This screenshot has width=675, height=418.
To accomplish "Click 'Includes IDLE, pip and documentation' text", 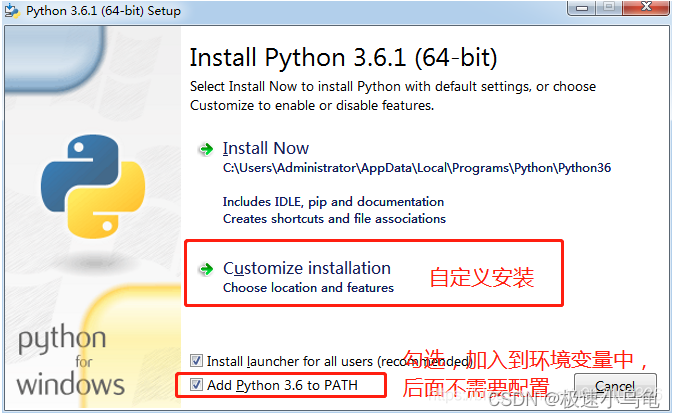I will [333, 202].
